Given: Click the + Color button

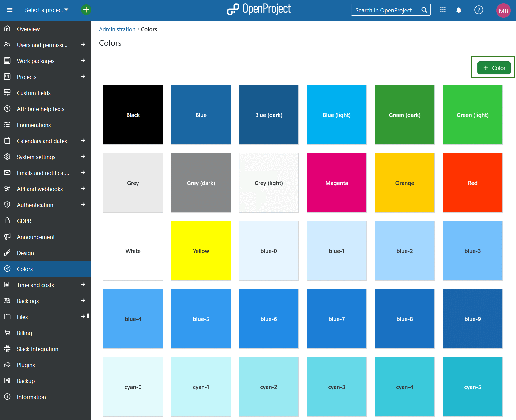Looking at the screenshot, I should (494, 67).
